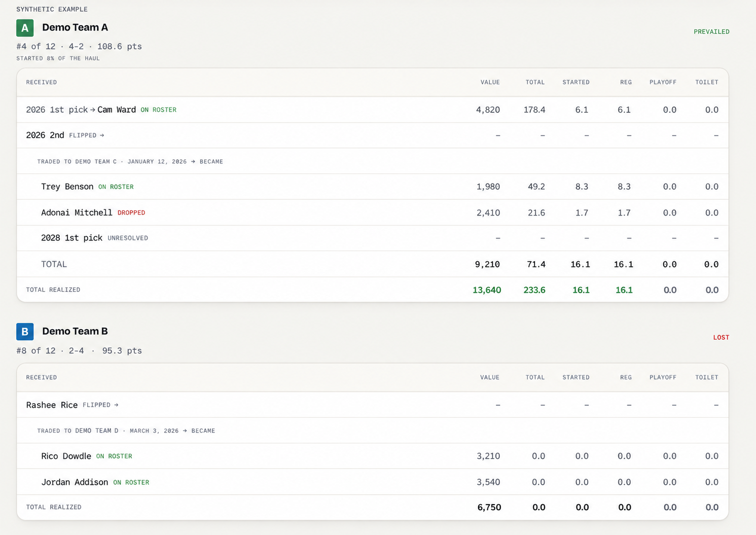Click the blue B team badge icon
The width and height of the screenshot is (756, 535).
25,332
